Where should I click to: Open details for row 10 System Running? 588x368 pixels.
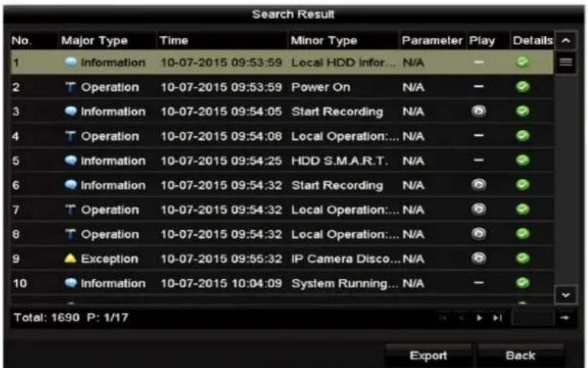point(522,282)
